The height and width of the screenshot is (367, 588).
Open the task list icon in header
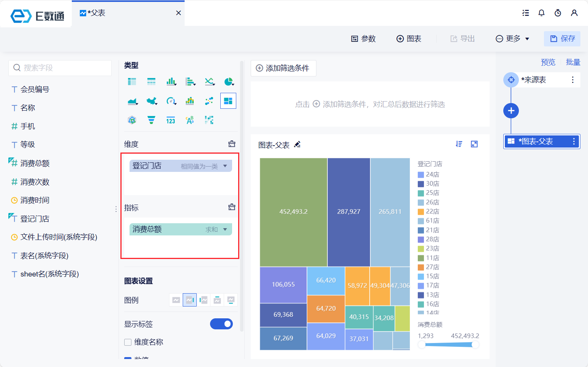point(525,13)
